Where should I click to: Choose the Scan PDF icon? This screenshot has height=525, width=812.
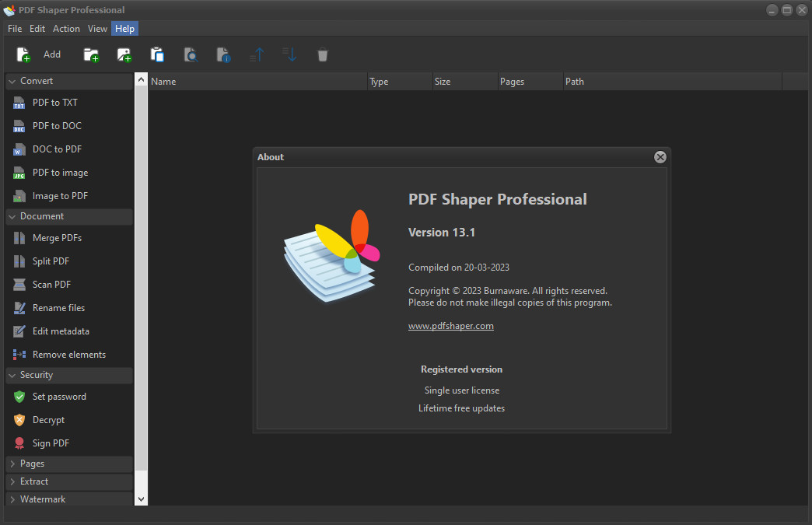(19, 284)
